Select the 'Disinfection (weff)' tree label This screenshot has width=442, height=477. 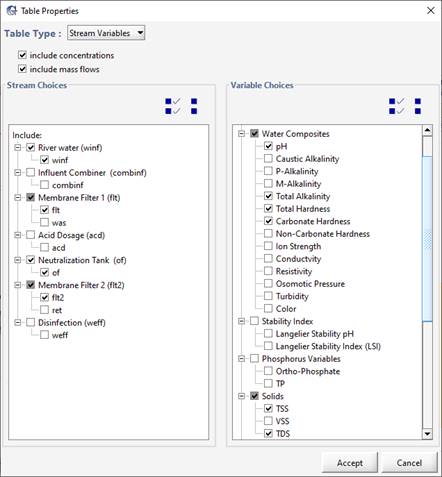(x=72, y=323)
